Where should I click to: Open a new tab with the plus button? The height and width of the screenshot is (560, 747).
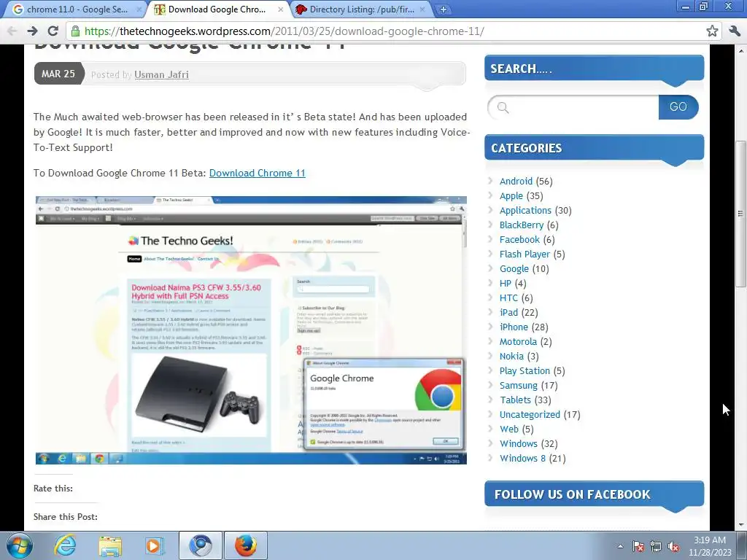coord(443,9)
